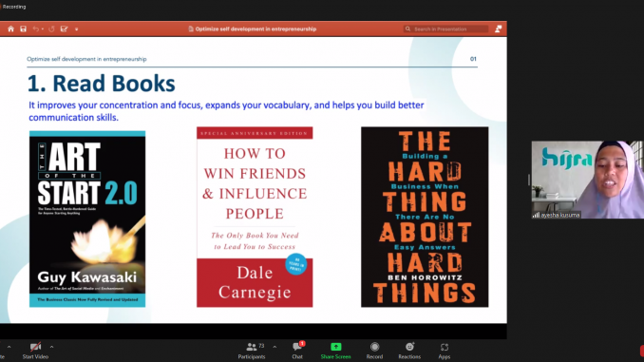Click the PowerPoint home icon

(x=10, y=29)
